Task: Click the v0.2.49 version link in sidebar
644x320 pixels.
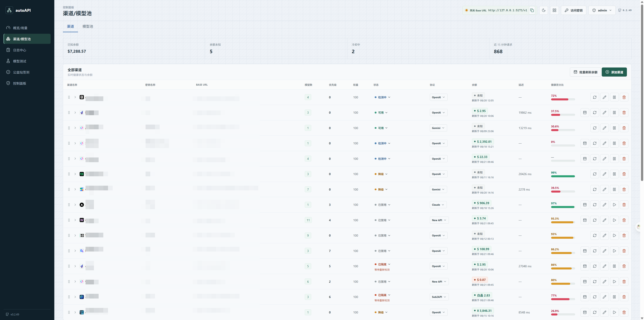Action: click(x=13, y=314)
